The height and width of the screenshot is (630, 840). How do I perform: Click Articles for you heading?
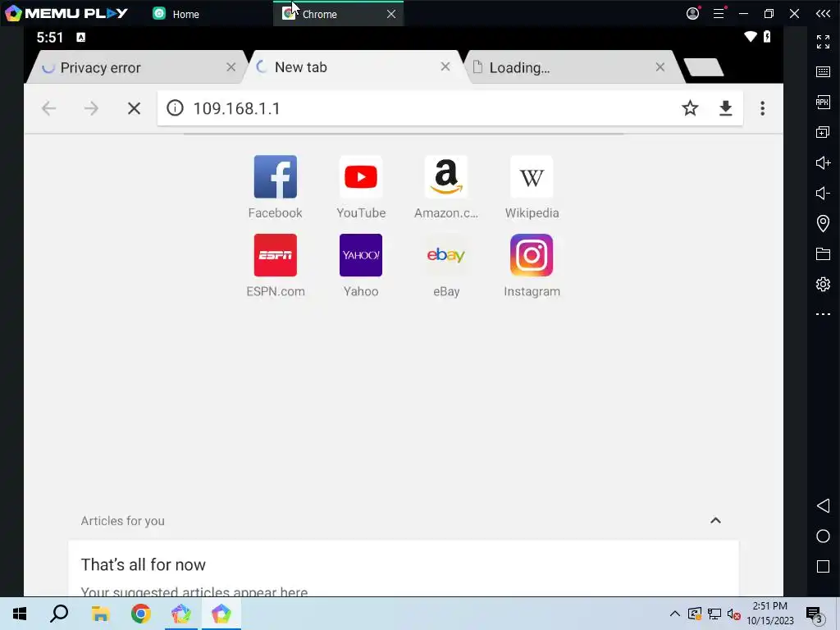click(x=123, y=521)
